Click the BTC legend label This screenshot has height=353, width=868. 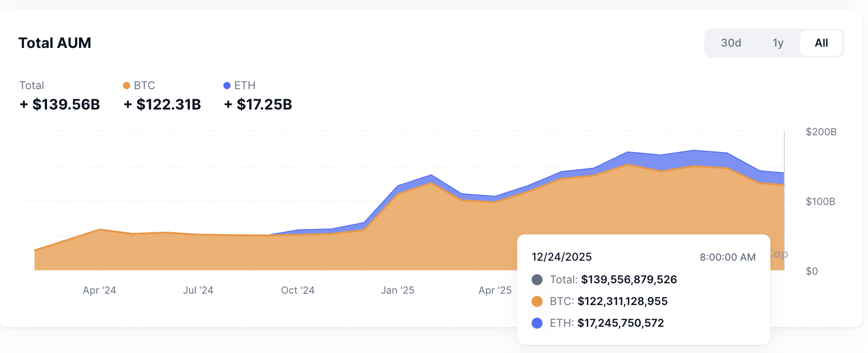[x=145, y=86]
